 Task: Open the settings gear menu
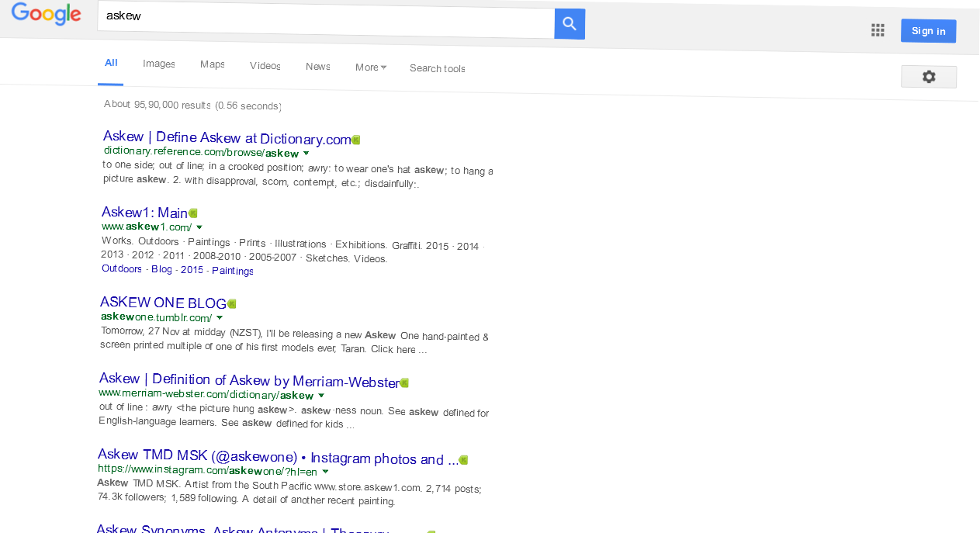[929, 77]
